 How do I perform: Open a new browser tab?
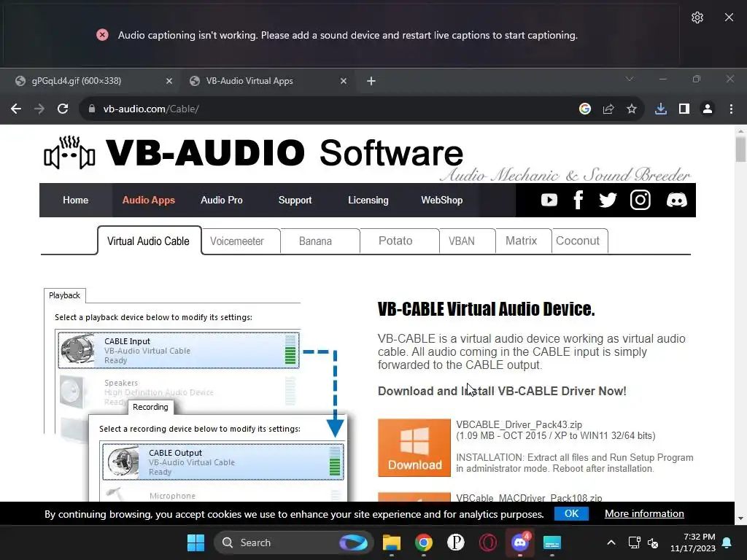[x=371, y=81]
